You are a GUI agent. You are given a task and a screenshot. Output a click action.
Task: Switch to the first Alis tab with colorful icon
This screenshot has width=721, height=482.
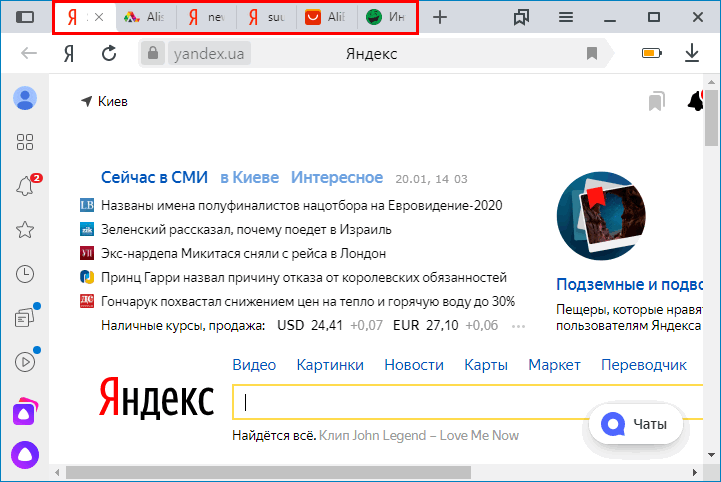coord(145,17)
